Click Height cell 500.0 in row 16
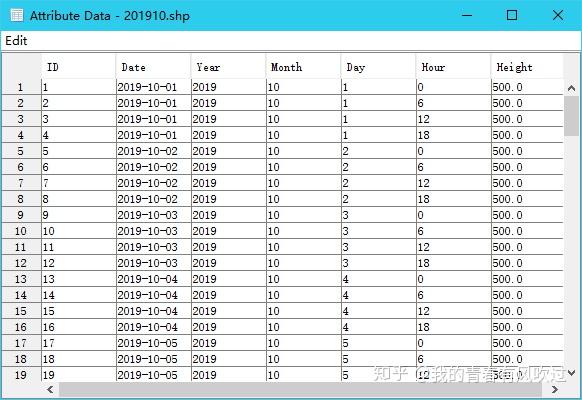This screenshot has height=400, width=582. (x=527, y=327)
